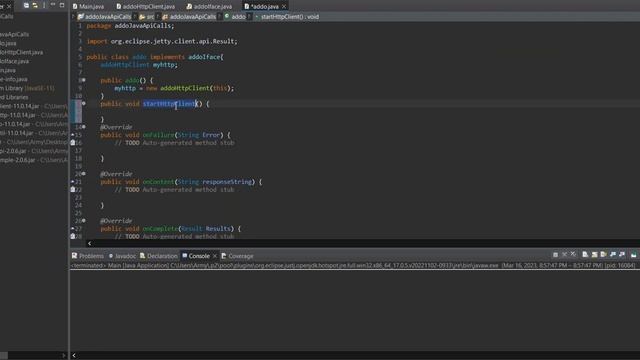Click the Collapse All icon in Package Explorer
Image resolution: width=640 pixels, height=360 pixels.
pos(26,5)
